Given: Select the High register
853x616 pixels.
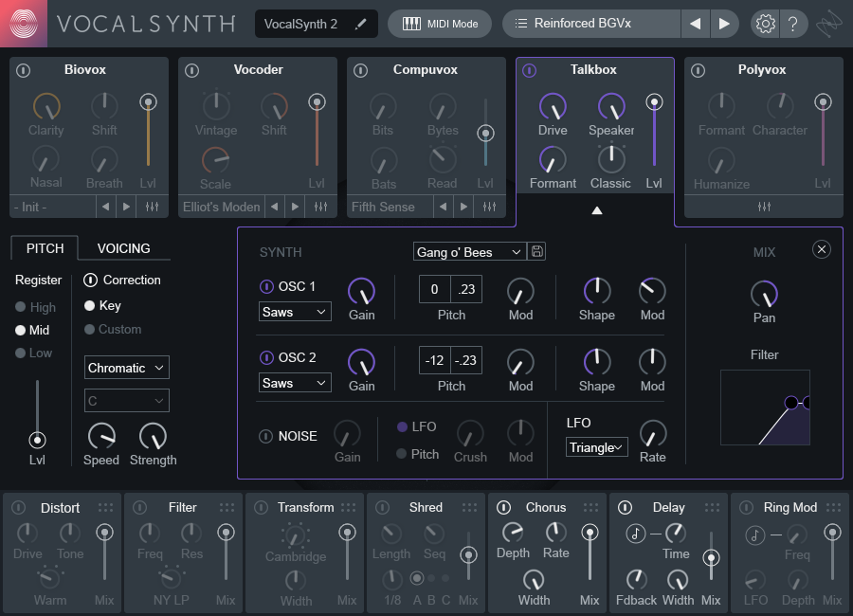Looking at the screenshot, I should click(36, 307).
